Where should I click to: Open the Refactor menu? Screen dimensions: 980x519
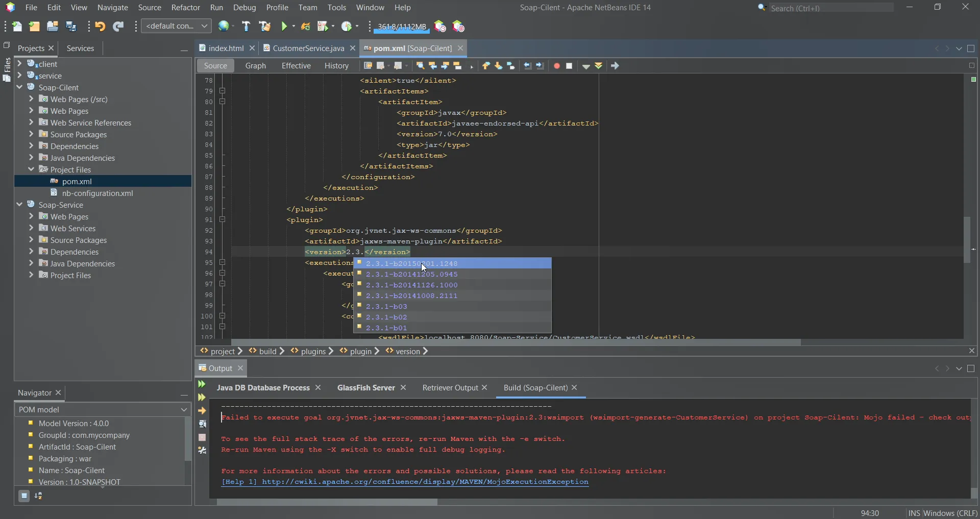coord(185,8)
